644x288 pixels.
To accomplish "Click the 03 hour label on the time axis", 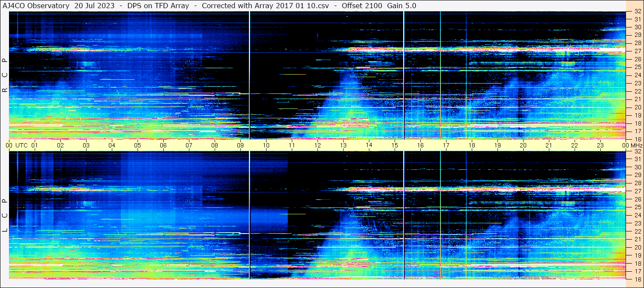I will click(87, 145).
